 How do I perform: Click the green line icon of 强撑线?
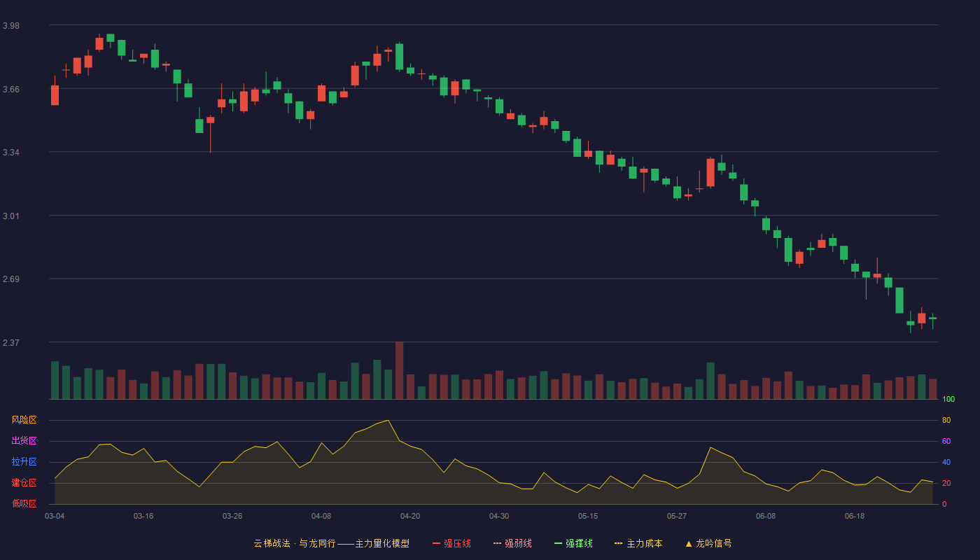click(x=558, y=543)
